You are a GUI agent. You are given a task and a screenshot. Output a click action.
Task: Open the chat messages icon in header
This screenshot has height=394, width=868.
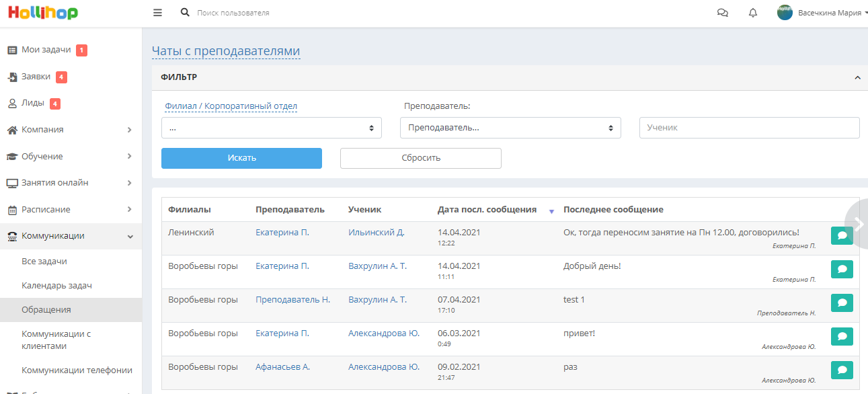click(723, 13)
